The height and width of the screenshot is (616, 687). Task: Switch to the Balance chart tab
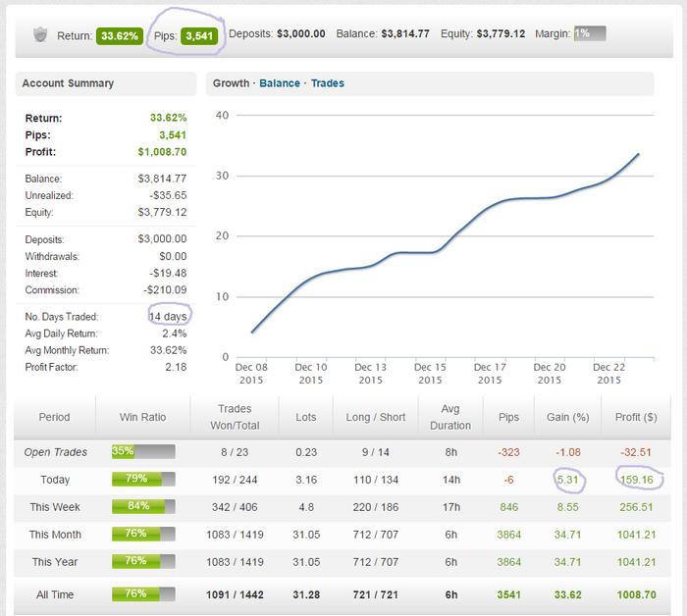(280, 83)
